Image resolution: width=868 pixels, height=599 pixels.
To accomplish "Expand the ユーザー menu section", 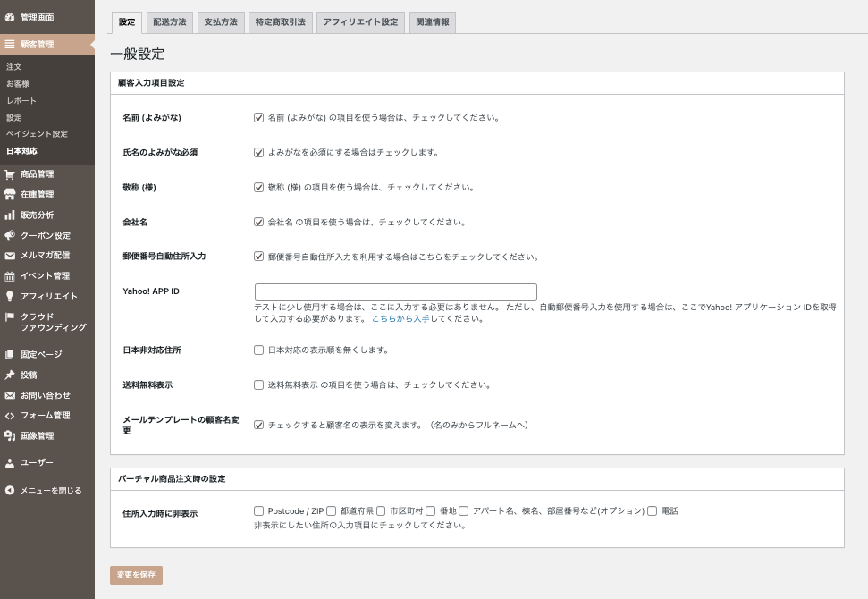I will [x=36, y=463].
